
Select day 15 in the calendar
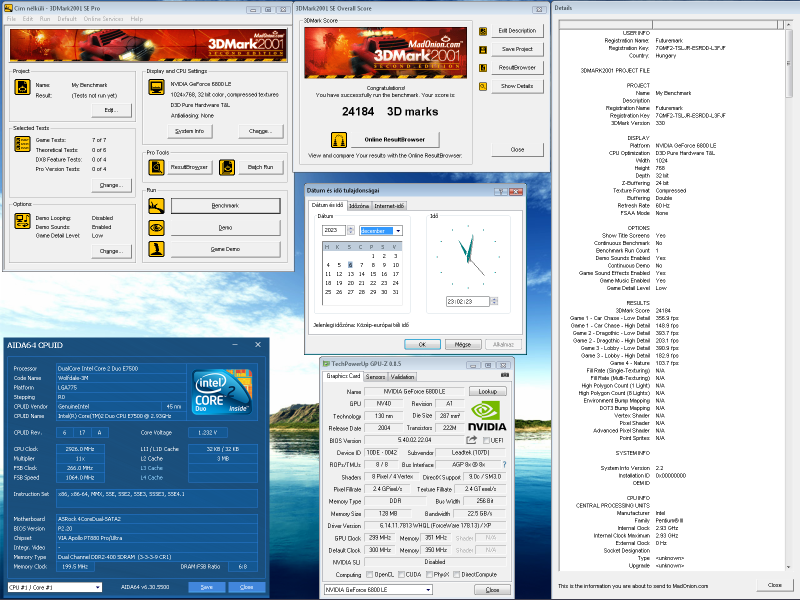coord(373,274)
